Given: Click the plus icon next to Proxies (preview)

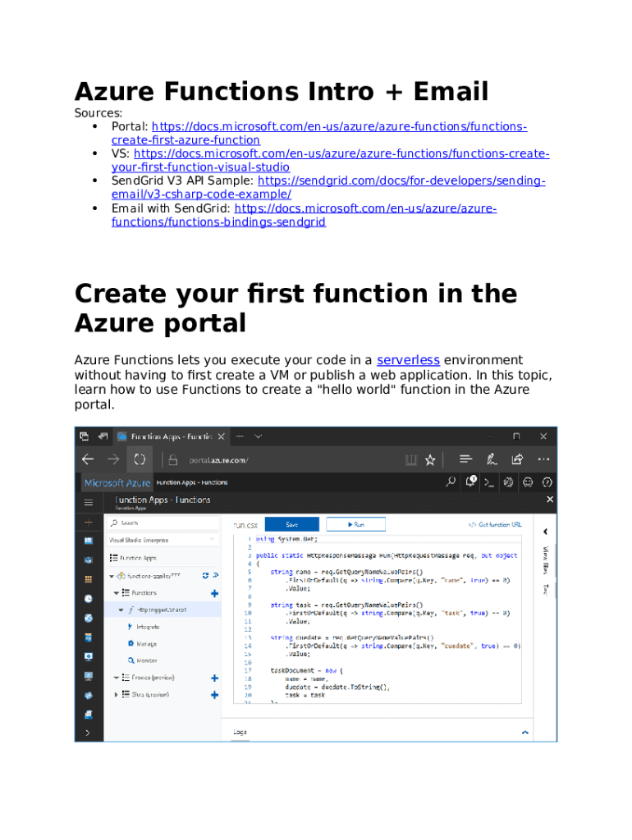Looking at the screenshot, I should coord(214,678).
